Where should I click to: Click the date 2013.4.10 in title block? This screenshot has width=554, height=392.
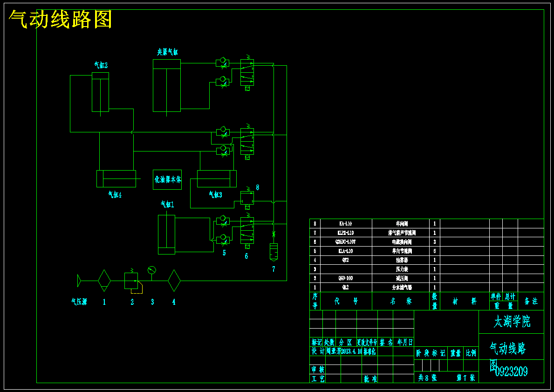pos(351,351)
